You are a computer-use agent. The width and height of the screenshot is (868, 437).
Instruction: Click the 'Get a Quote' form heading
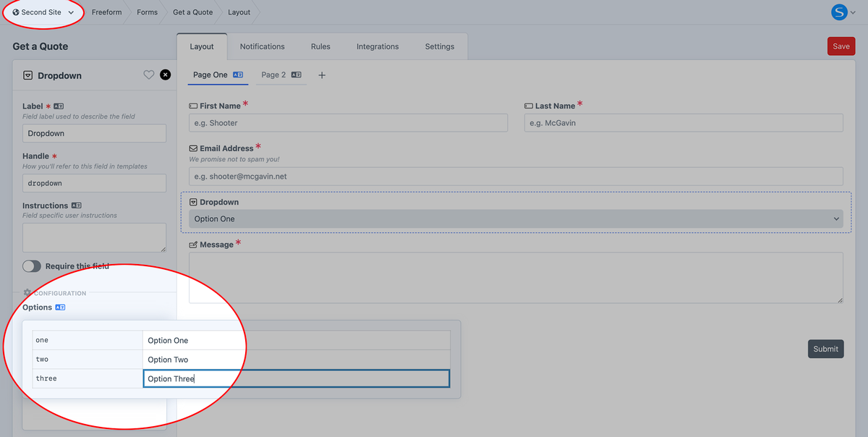(41, 46)
